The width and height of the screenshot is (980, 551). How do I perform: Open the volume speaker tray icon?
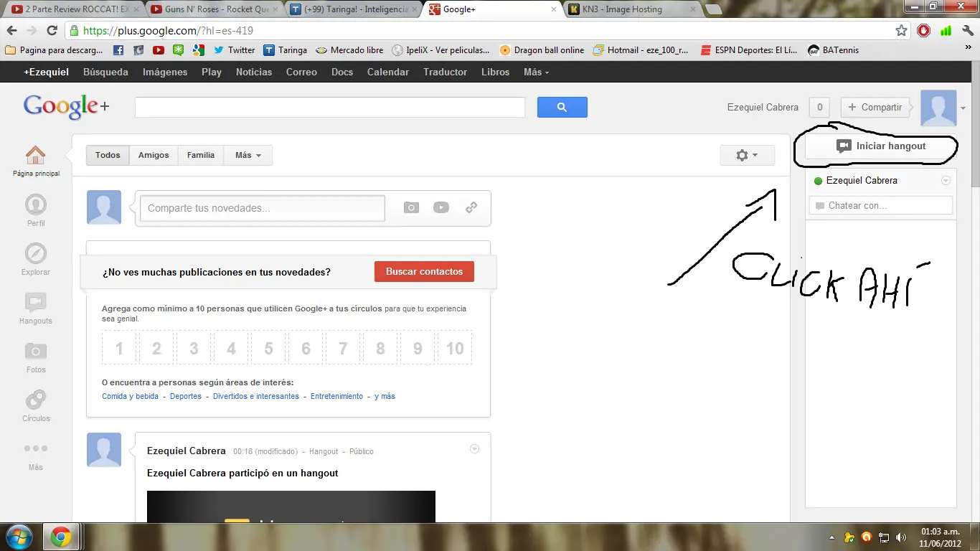click(901, 537)
